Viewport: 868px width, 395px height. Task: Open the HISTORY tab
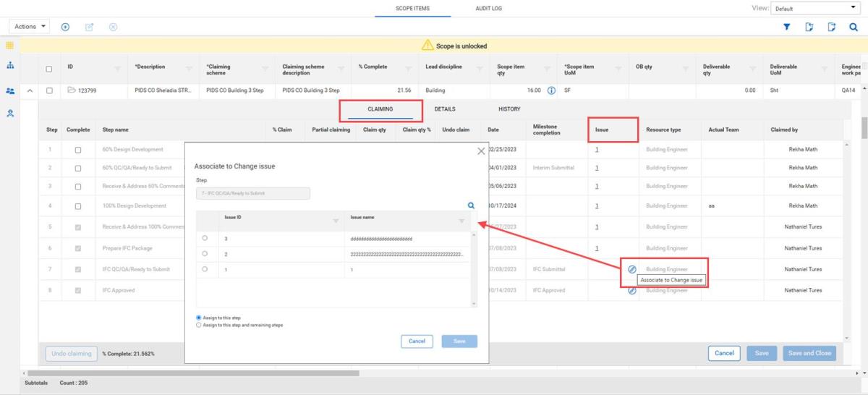(x=509, y=109)
